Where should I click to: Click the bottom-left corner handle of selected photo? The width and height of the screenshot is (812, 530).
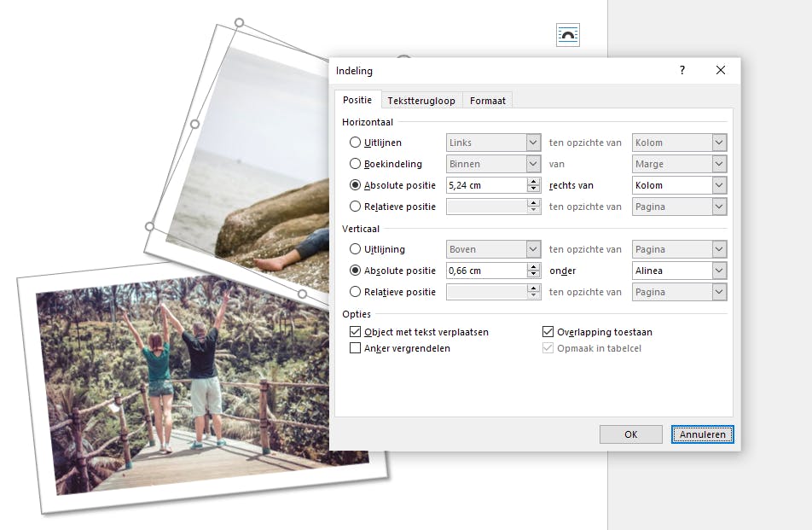pos(149,226)
